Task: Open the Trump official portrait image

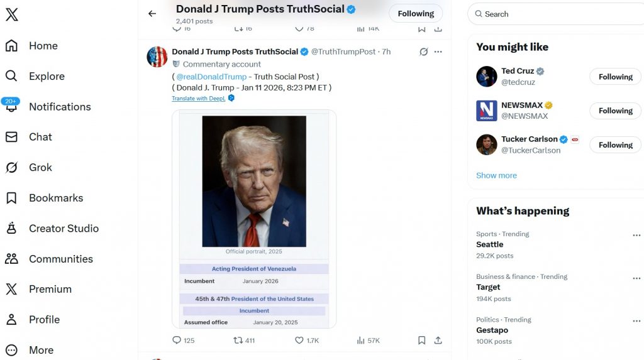Action: 254,181
